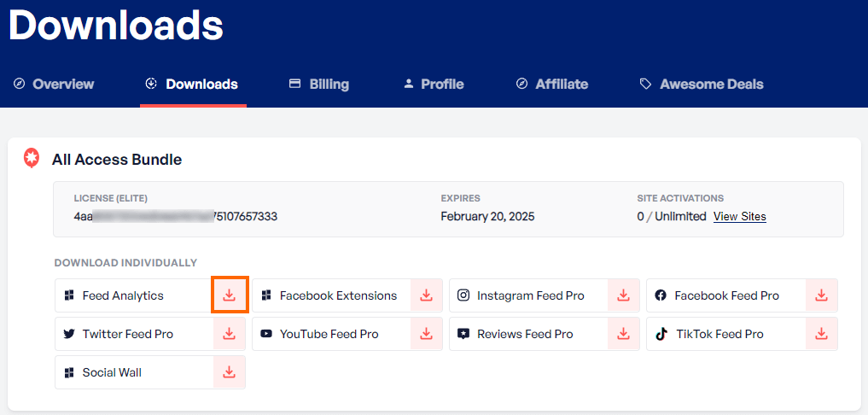The height and width of the screenshot is (415, 868).
Task: Click the All Access Bundle badge icon
Action: [x=32, y=159]
